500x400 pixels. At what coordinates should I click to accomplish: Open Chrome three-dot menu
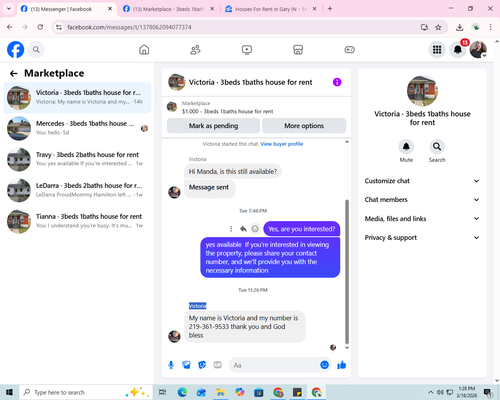(490, 27)
